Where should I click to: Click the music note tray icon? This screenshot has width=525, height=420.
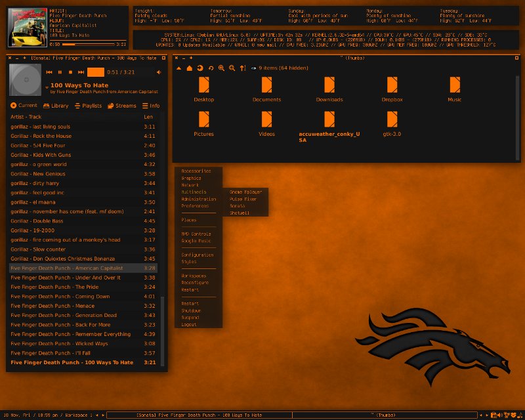(x=520, y=415)
